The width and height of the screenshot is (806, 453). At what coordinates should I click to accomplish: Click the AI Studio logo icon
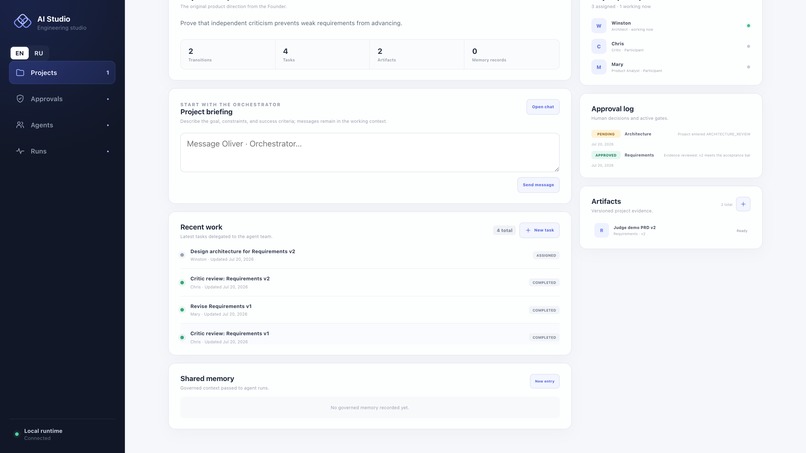pos(22,21)
